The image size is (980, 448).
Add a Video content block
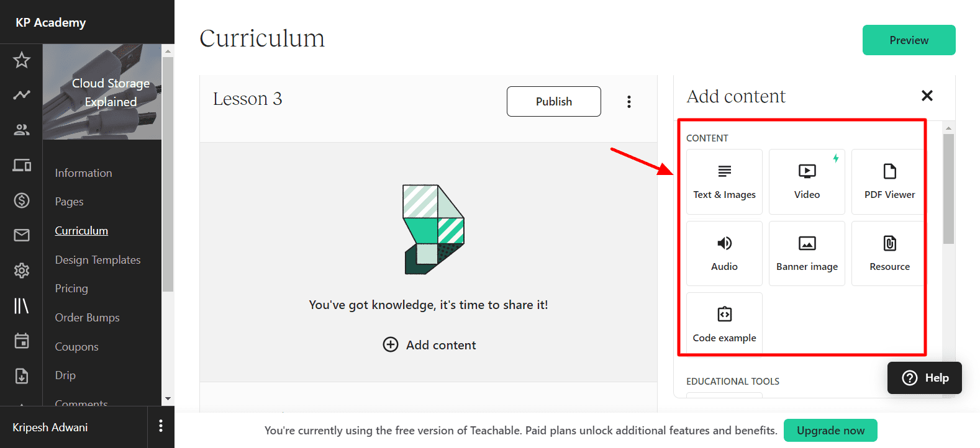[807, 182]
